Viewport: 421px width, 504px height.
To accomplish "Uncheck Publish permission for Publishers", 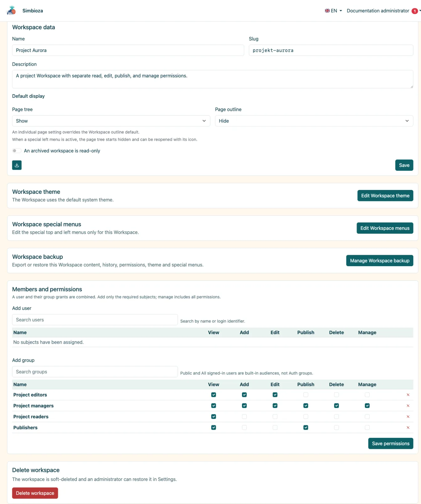I will (x=306, y=427).
